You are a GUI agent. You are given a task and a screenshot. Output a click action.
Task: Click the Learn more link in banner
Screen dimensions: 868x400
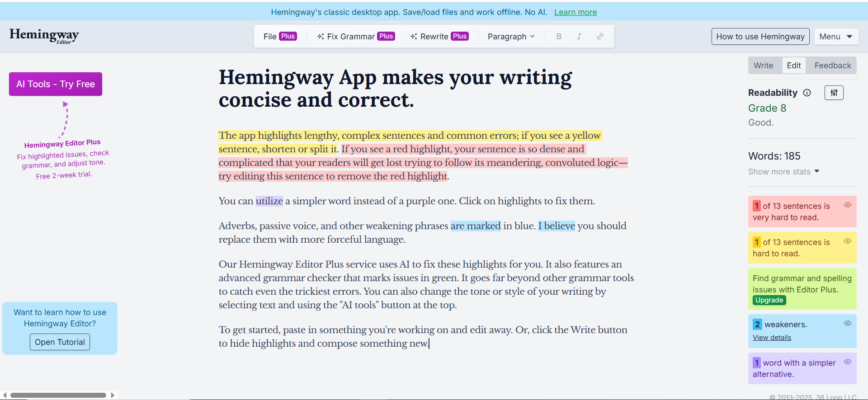(576, 12)
